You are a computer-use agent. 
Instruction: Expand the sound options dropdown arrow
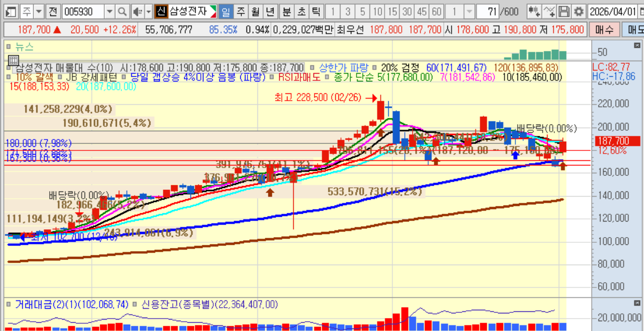(148, 11)
